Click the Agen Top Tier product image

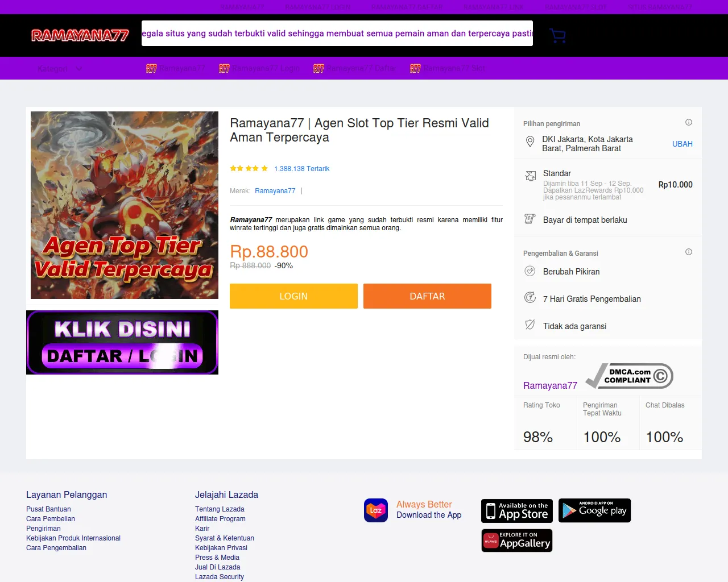(x=125, y=205)
